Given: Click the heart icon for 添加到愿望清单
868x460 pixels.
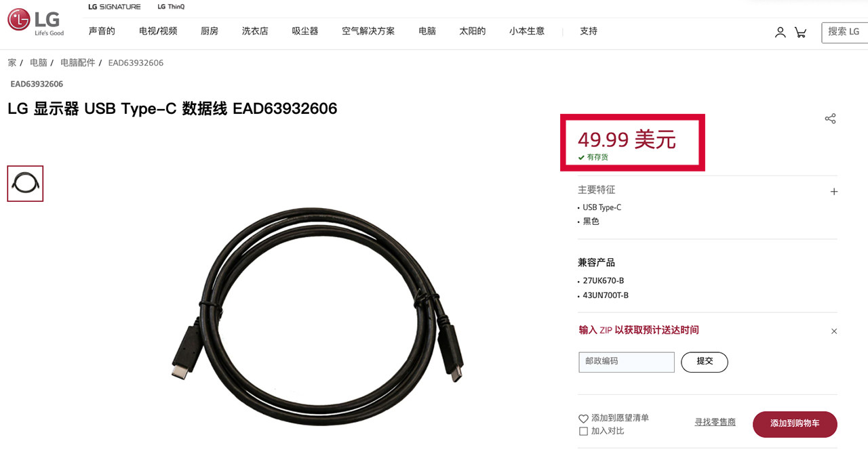Looking at the screenshot, I should (x=583, y=419).
